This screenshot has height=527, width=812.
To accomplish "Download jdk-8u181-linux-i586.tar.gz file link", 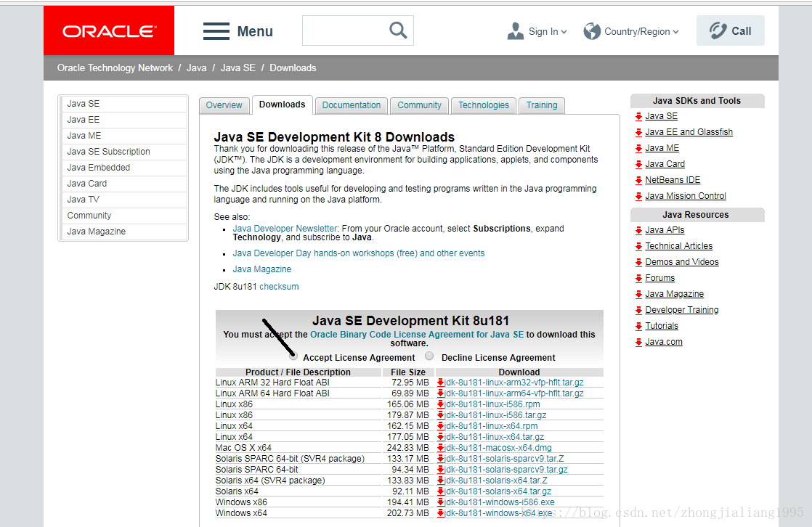I will [495, 415].
